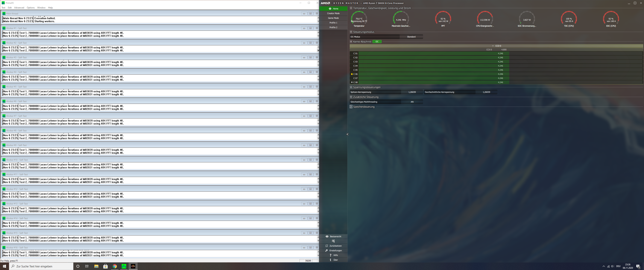Expand the Speichersteuerung section
The image size is (644, 270).
click(351, 107)
